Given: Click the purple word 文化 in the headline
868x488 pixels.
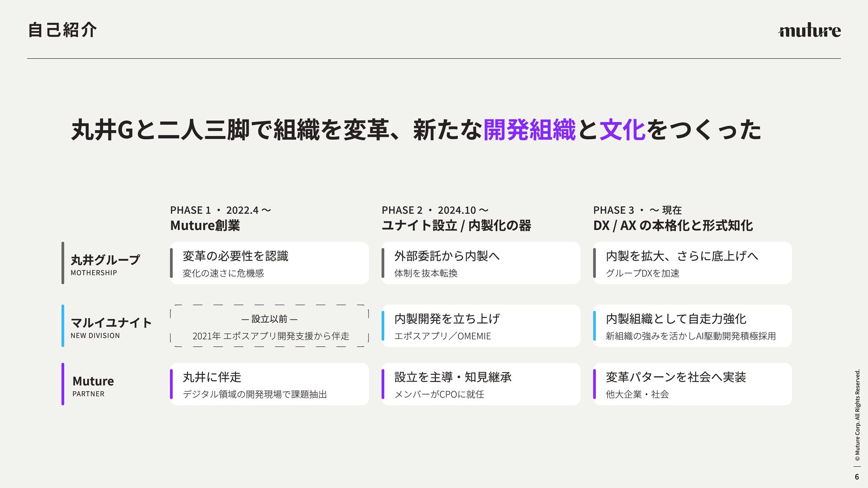Looking at the screenshot, I should 623,130.
